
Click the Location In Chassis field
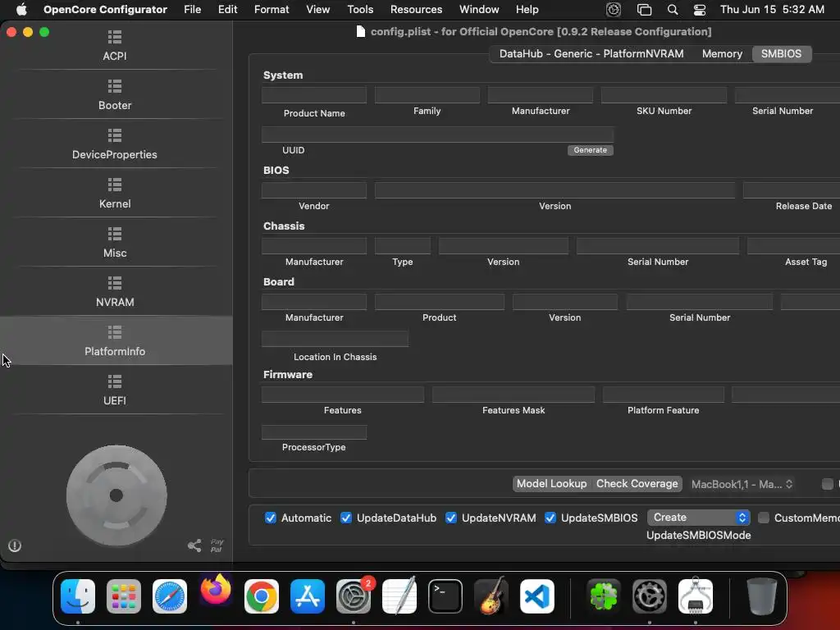click(335, 339)
